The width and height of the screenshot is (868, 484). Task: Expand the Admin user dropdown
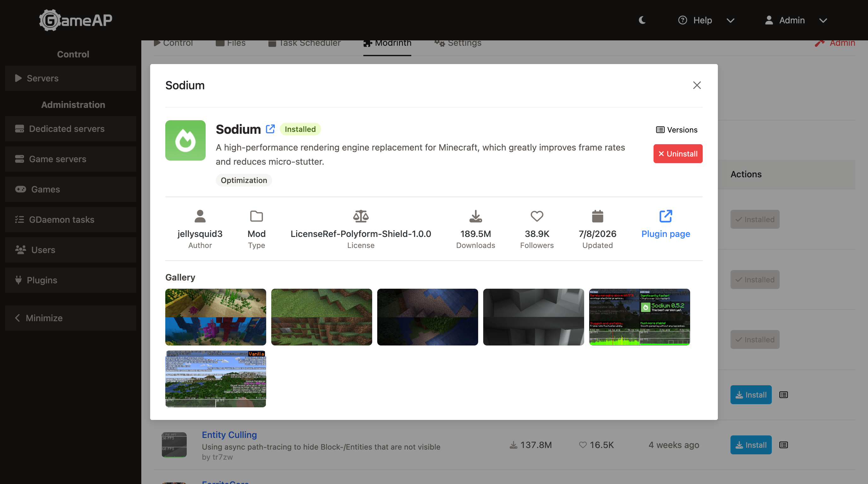tap(795, 20)
